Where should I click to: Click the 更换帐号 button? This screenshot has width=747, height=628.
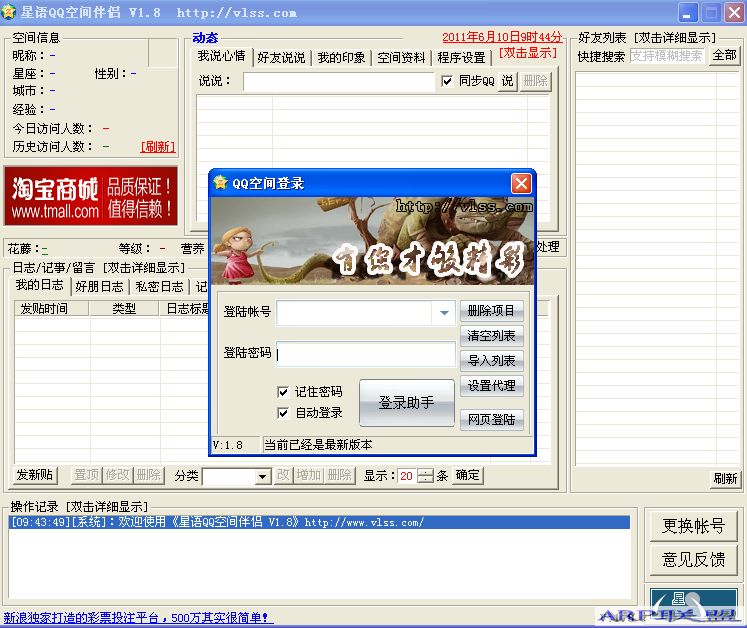click(693, 526)
